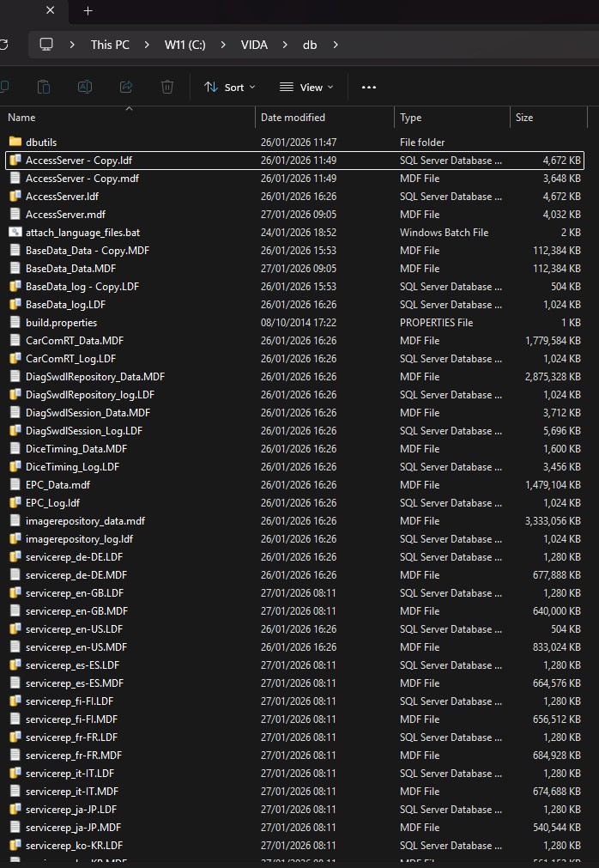Select the dbutils folder icon
The image size is (599, 868).
point(15,142)
